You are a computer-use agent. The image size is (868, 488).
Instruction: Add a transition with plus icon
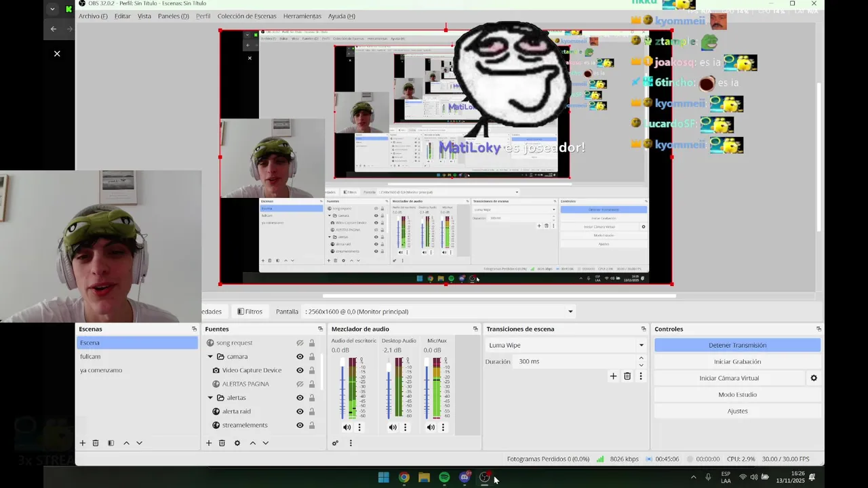[613, 376]
